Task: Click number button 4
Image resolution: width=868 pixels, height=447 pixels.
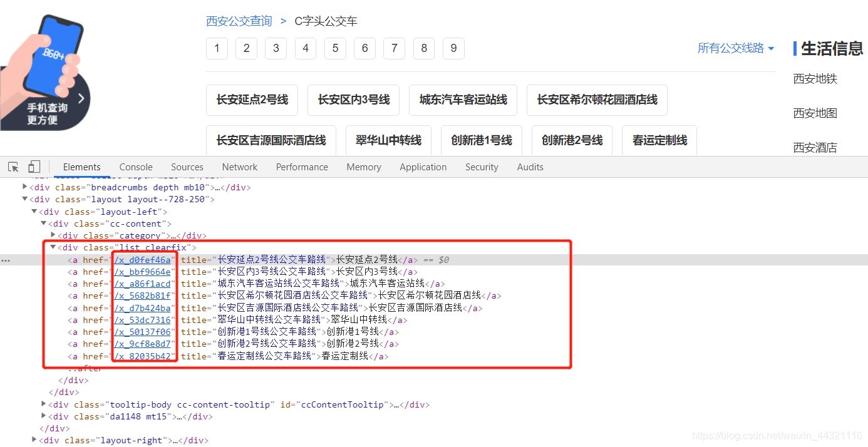Action: tap(306, 48)
